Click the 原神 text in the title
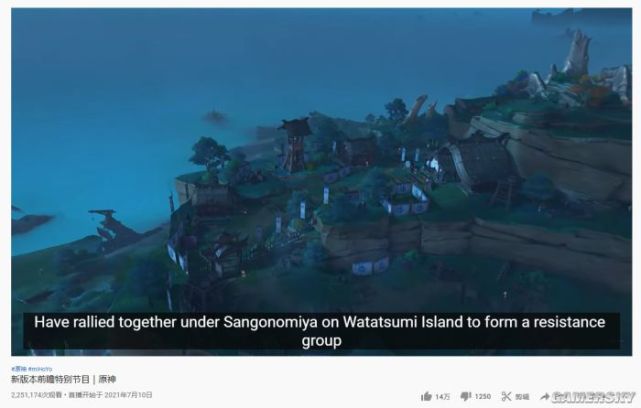The height and width of the screenshot is (408, 641). pyautogui.click(x=108, y=379)
